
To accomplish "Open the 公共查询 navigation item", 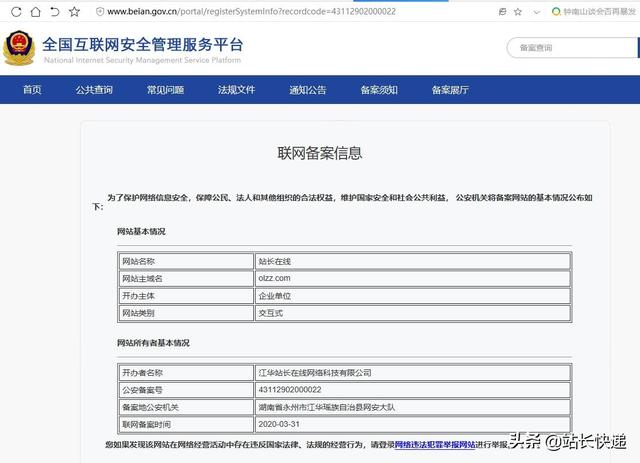I will (94, 90).
